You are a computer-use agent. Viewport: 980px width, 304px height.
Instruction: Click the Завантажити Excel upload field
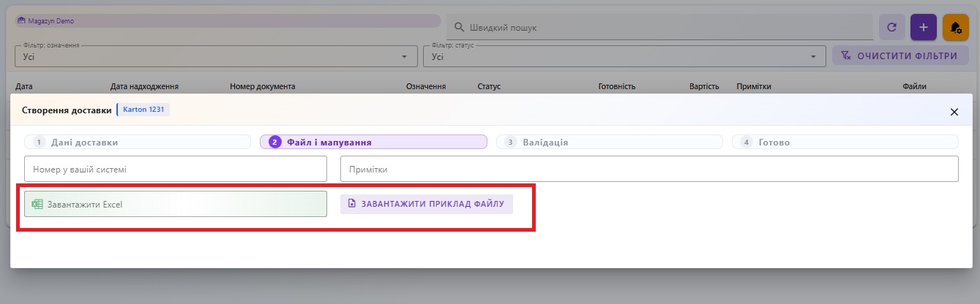click(x=176, y=204)
